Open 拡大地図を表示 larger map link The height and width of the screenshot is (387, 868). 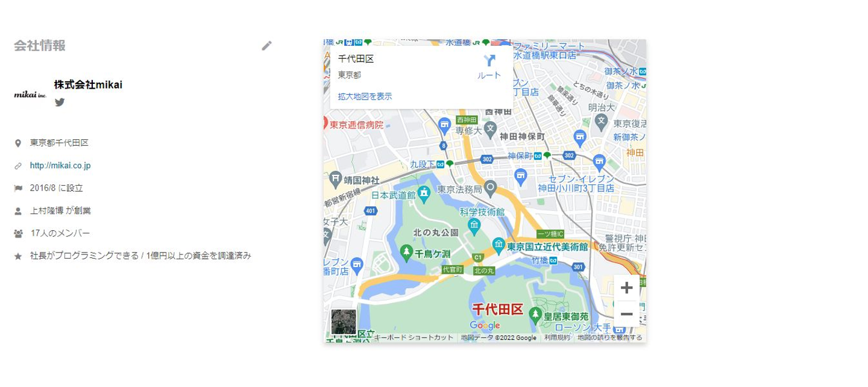pyautogui.click(x=365, y=96)
